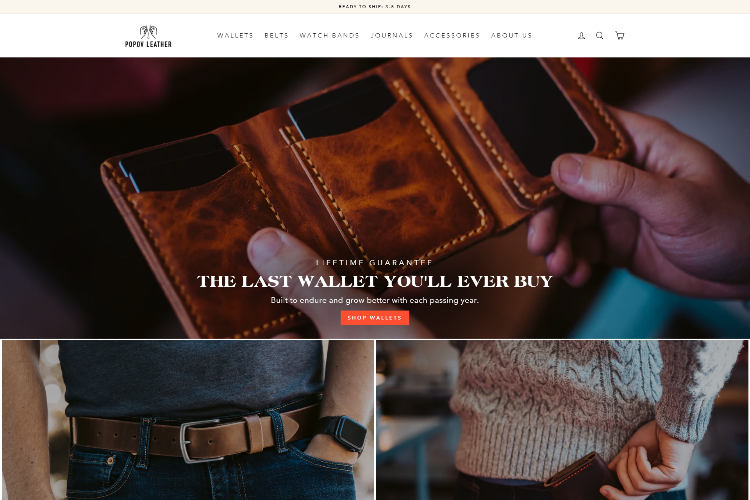This screenshot has width=750, height=500.
Task: Click the Lifetime Guarantee subheading
Action: point(375,262)
